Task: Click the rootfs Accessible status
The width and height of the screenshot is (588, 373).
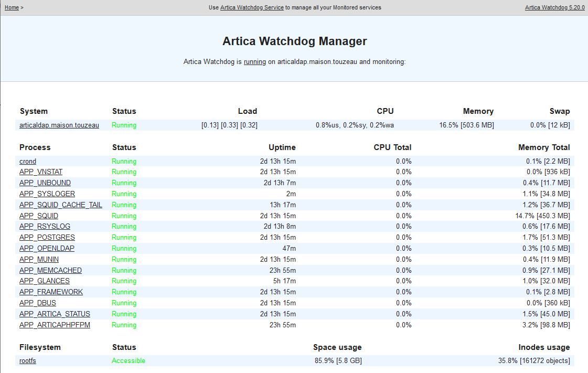Action: [129, 360]
